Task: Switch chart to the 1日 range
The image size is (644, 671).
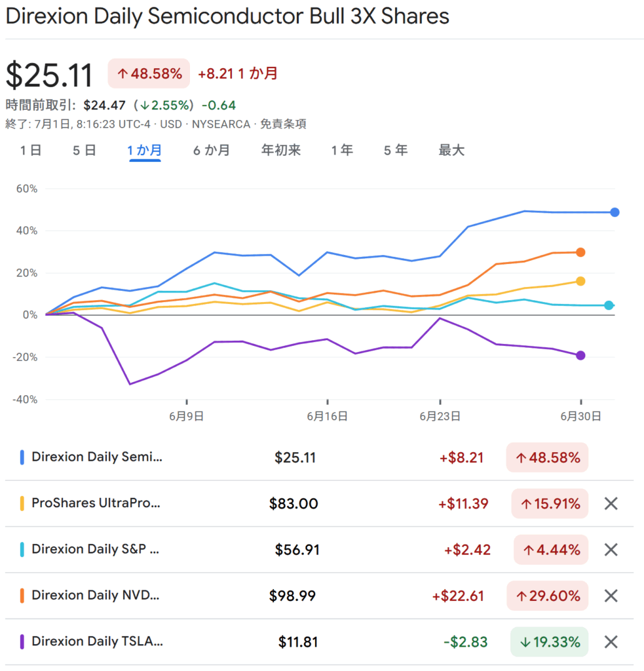Action: 31,150
